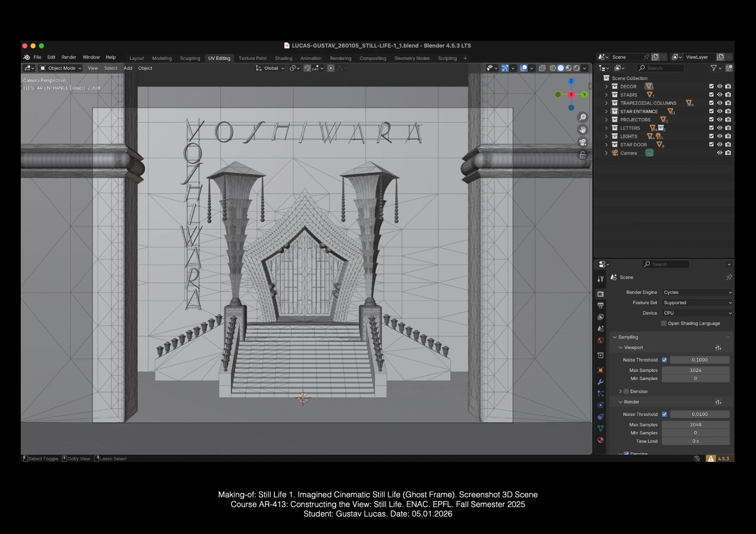Open the Tool properties tab
This screenshot has height=534, width=756.
click(601, 279)
